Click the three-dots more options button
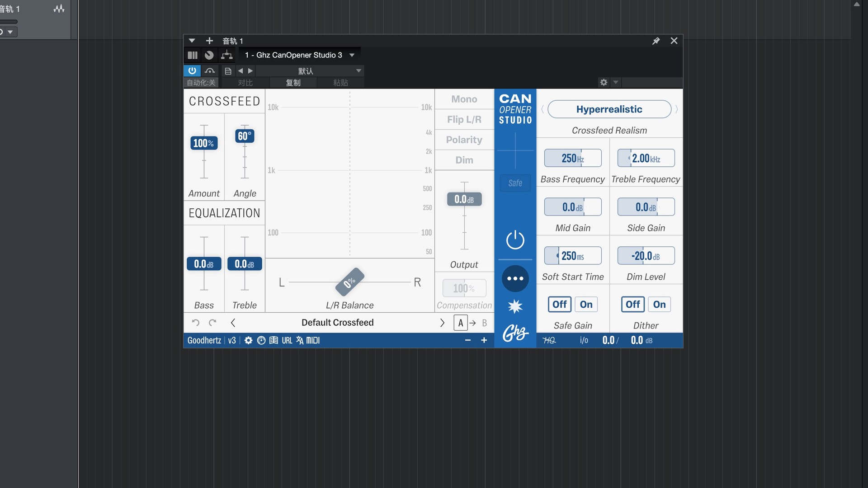 (x=515, y=278)
